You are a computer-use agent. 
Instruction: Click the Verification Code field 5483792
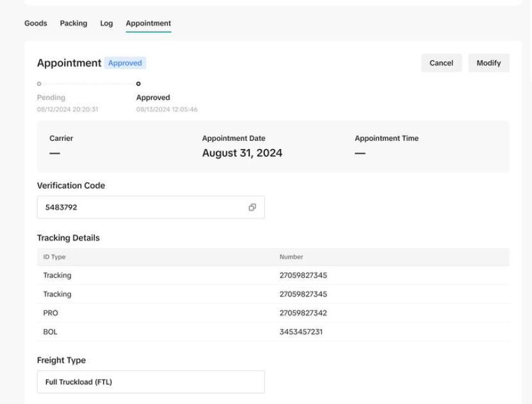point(141,207)
